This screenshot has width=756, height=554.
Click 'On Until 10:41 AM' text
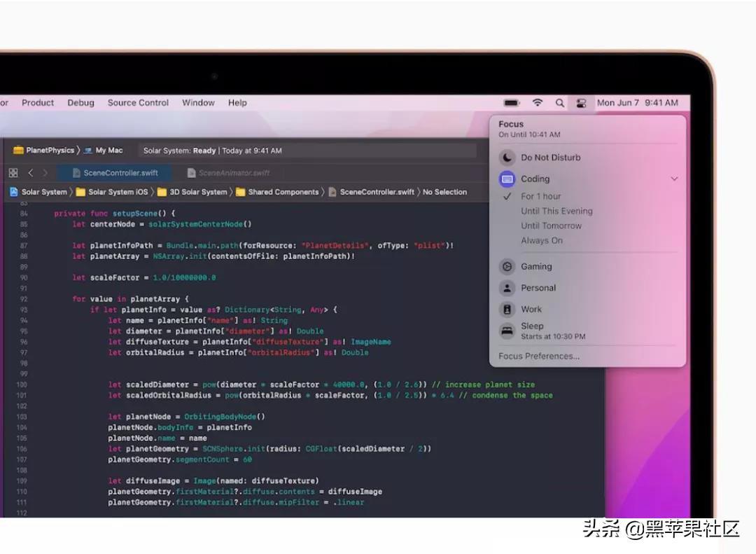(x=529, y=134)
